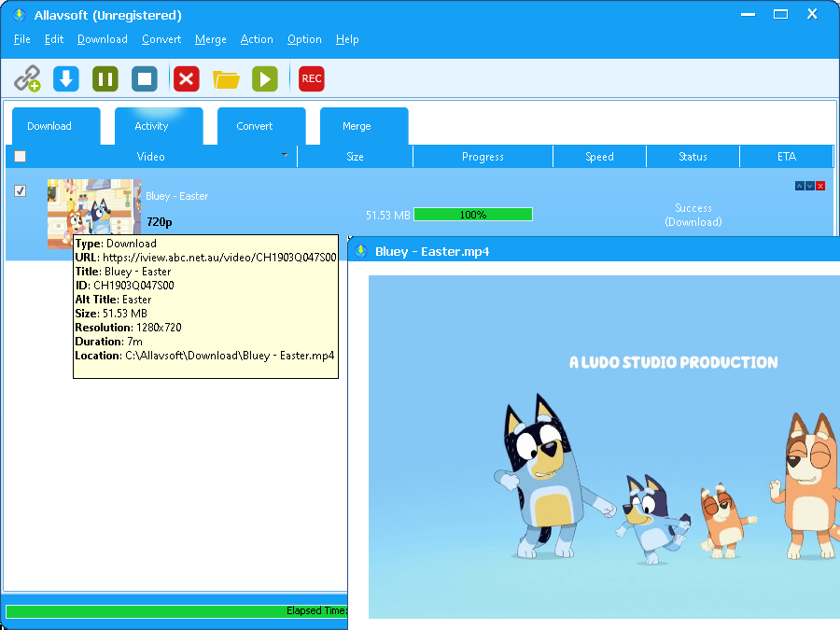
Task: Tick the select-all checkbox in the Video header
Action: 20,157
